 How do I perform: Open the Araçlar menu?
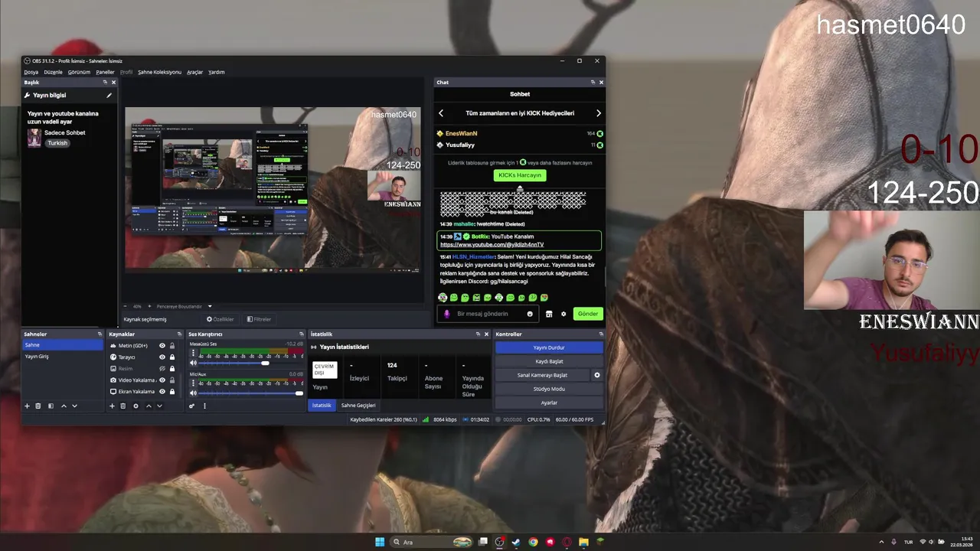194,72
